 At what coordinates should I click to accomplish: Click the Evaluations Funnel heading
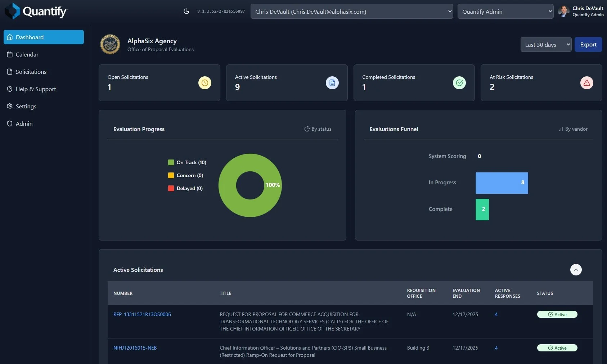[x=394, y=129]
